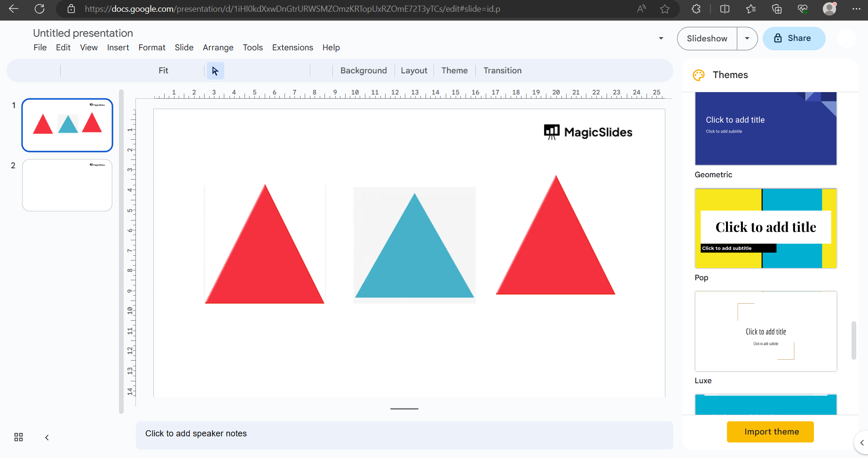This screenshot has width=868, height=458.
Task: Open the Slide menu
Action: pyautogui.click(x=184, y=47)
